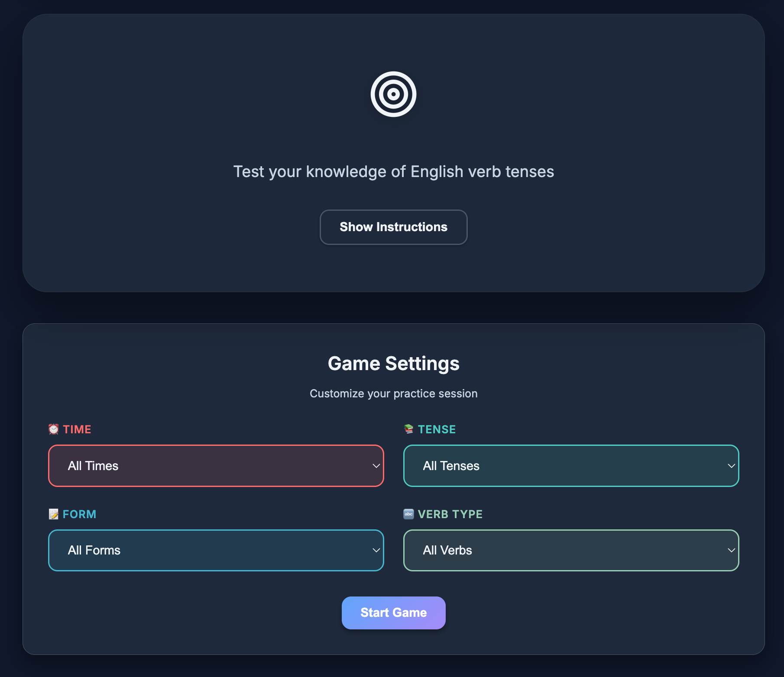This screenshot has height=677, width=784.
Task: Open the All Tenses dropdown
Action: pyautogui.click(x=570, y=466)
